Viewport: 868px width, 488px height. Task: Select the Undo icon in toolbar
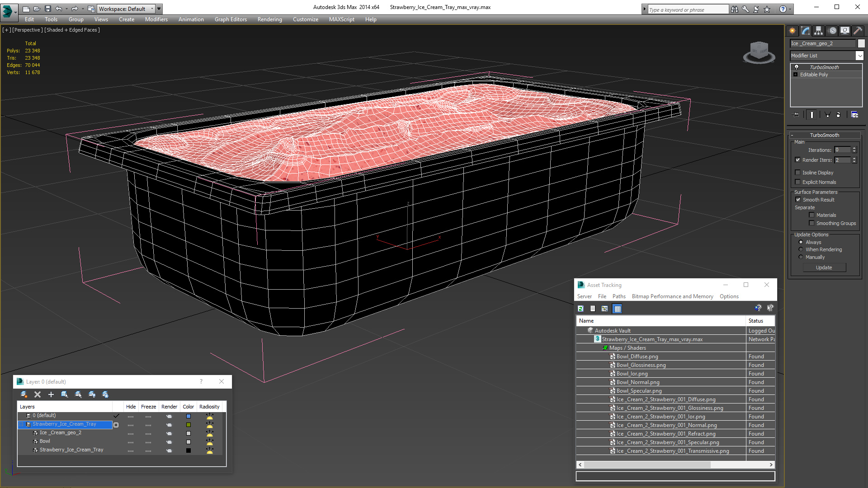click(x=60, y=8)
